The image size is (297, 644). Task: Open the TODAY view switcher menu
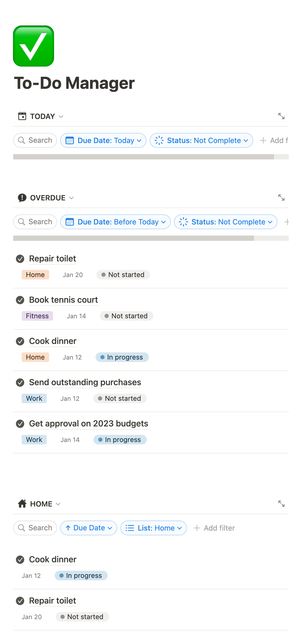[42, 116]
